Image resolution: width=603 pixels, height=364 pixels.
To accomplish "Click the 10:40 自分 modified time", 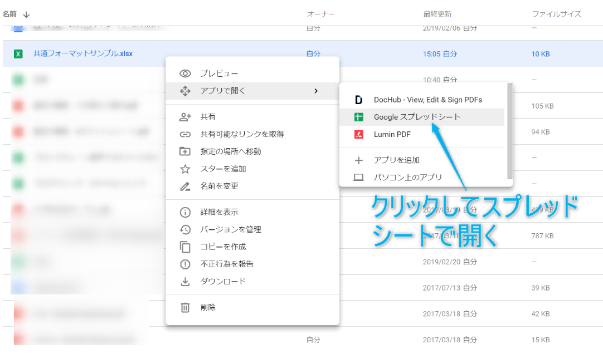I will coord(440,80).
